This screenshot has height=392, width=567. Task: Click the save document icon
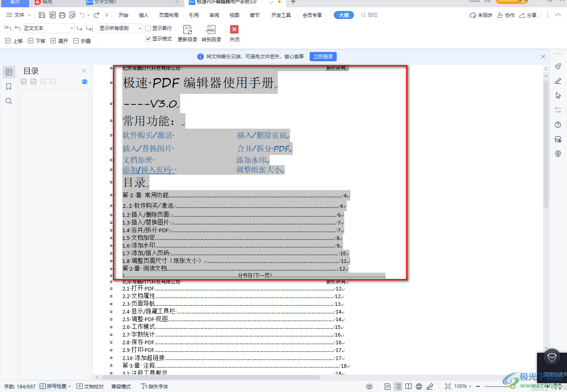coord(42,15)
